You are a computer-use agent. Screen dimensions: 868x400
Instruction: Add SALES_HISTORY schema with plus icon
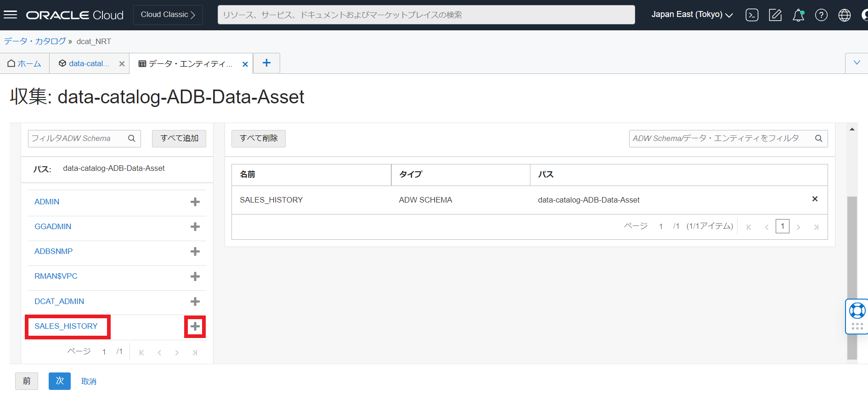[x=195, y=327]
